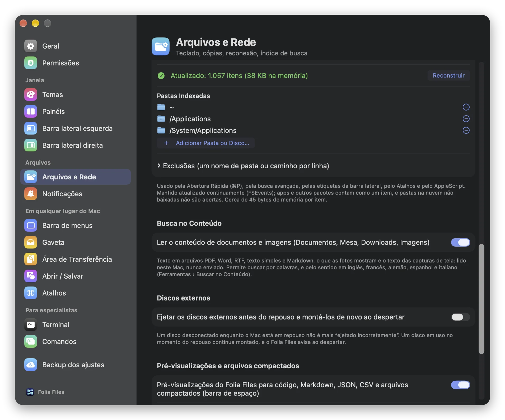This screenshot has width=505, height=420.
Task: Select the Atalhos command-key icon
Action: point(31,293)
